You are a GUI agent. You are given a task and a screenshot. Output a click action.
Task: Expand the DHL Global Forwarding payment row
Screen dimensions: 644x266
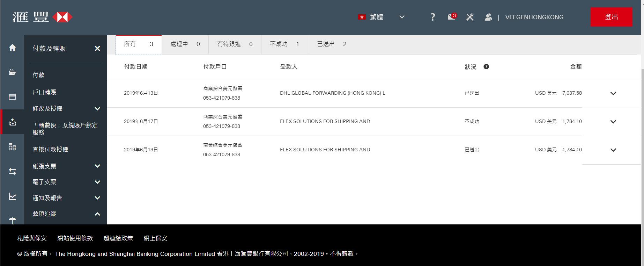[x=613, y=93]
